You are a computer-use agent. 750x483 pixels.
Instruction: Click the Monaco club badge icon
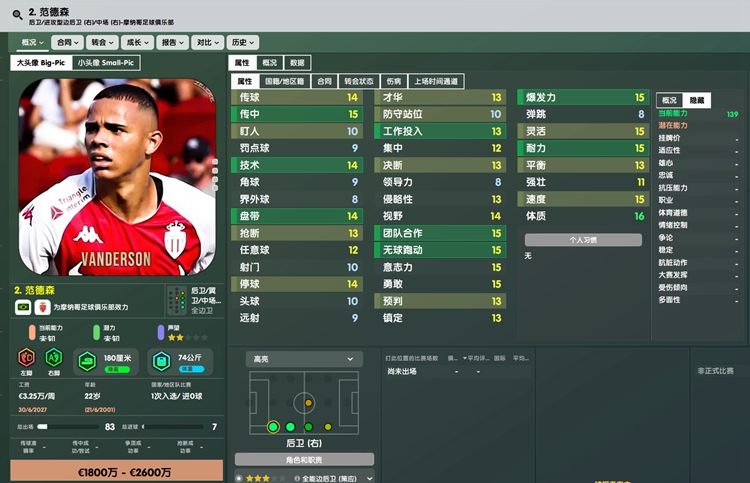coord(42,307)
